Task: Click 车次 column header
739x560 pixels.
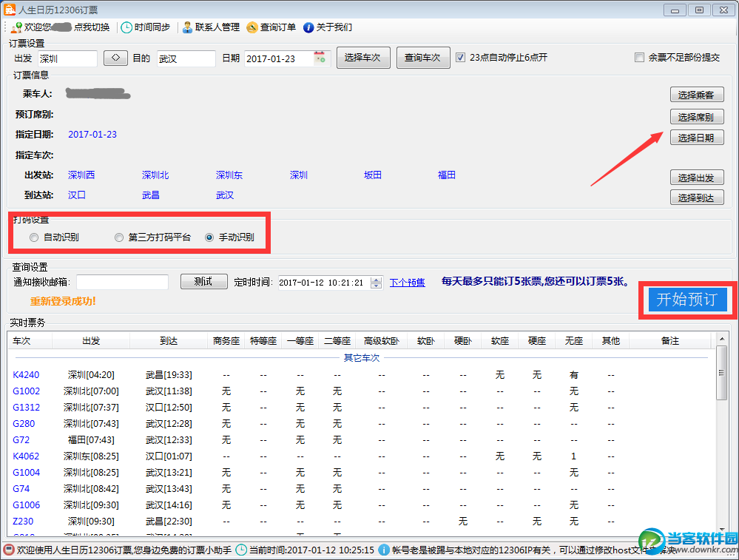Action: click(30, 340)
